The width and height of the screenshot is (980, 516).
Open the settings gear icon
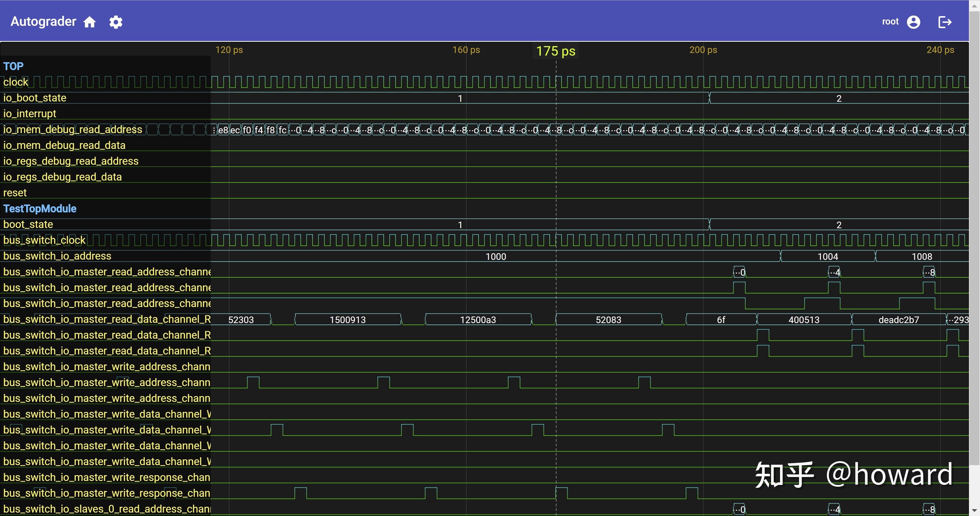(x=116, y=22)
